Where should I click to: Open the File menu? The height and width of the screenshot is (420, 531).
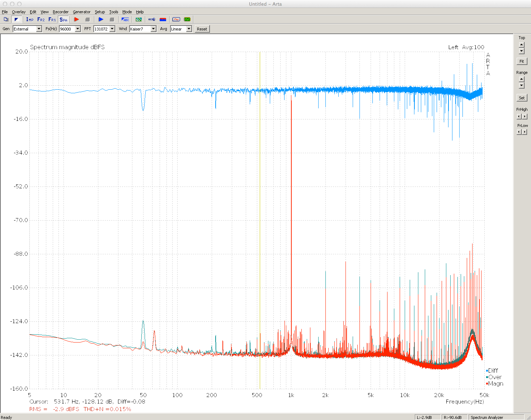point(5,12)
